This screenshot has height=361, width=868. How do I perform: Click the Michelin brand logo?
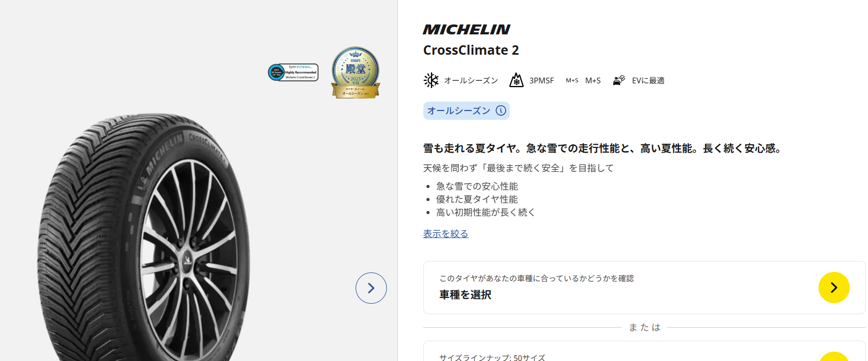pyautogui.click(x=467, y=30)
